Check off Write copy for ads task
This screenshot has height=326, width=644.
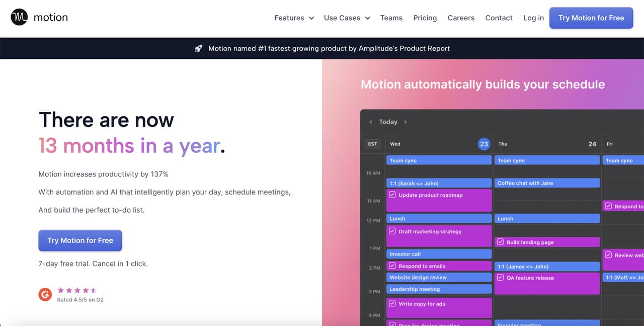coord(392,304)
